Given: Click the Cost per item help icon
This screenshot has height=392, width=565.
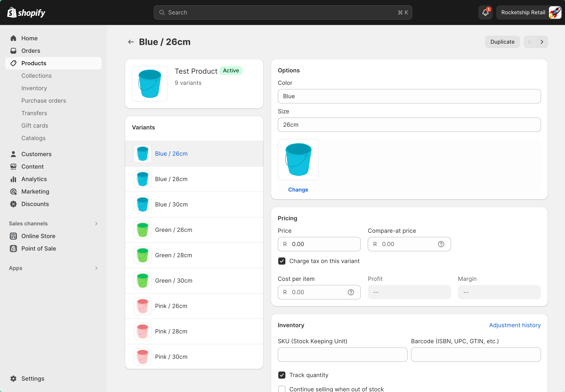Looking at the screenshot, I should click(x=351, y=292).
